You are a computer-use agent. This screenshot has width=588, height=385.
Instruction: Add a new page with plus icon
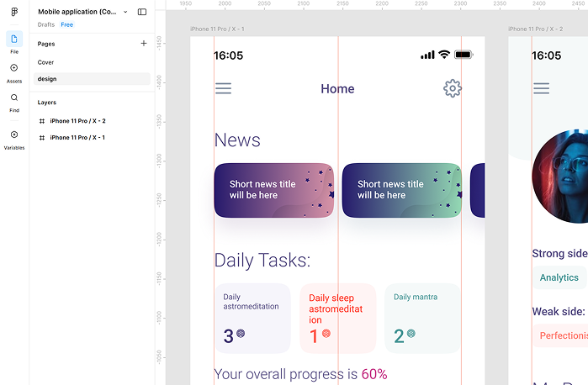(x=144, y=43)
